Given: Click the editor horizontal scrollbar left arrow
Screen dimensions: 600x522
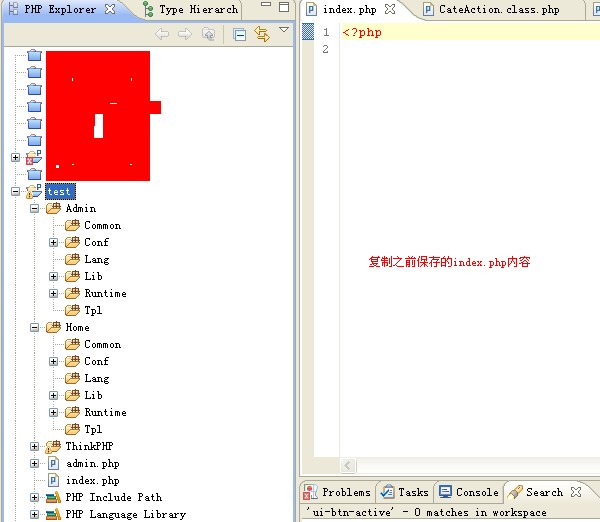Looking at the screenshot, I should point(348,465).
